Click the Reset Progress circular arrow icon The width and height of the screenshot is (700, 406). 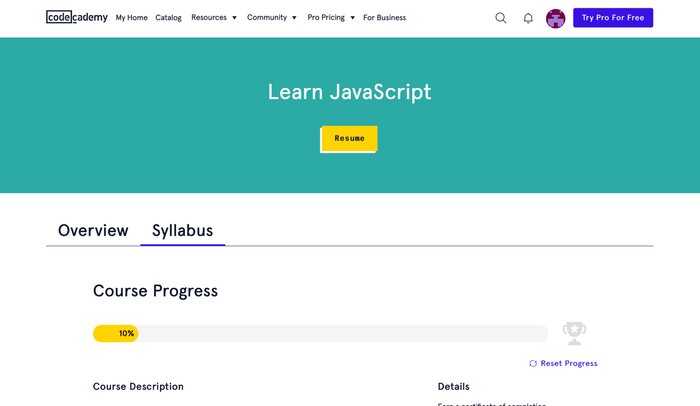(x=533, y=364)
